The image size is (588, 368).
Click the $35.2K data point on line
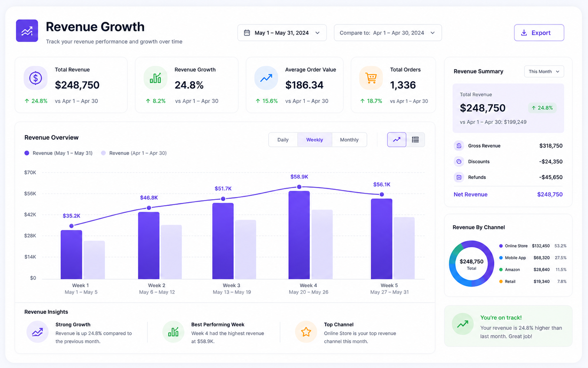pos(72,226)
